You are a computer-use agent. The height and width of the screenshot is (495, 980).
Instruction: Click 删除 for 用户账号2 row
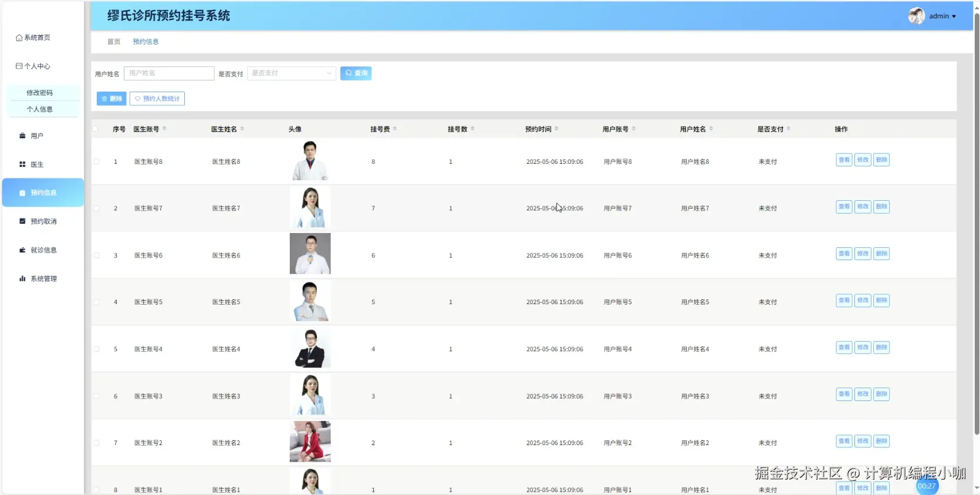[x=881, y=441]
